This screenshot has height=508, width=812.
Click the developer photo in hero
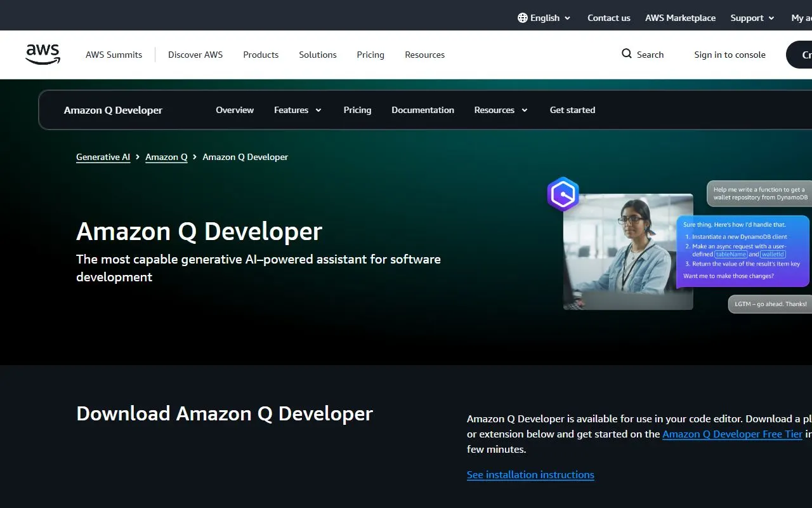click(x=628, y=251)
